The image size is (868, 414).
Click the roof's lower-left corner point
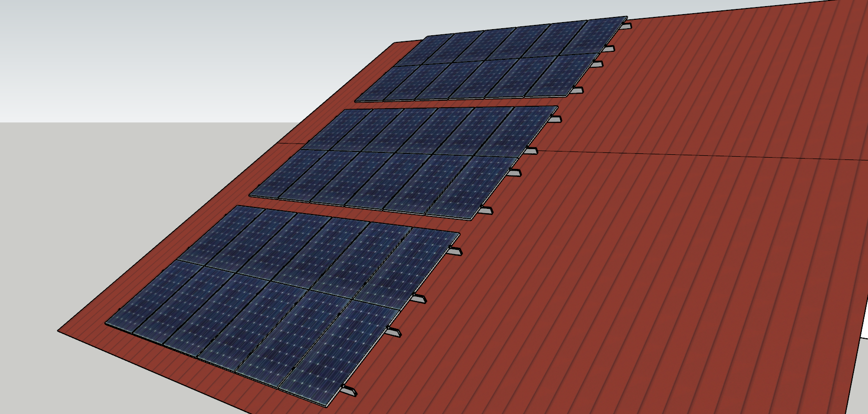coord(58,331)
